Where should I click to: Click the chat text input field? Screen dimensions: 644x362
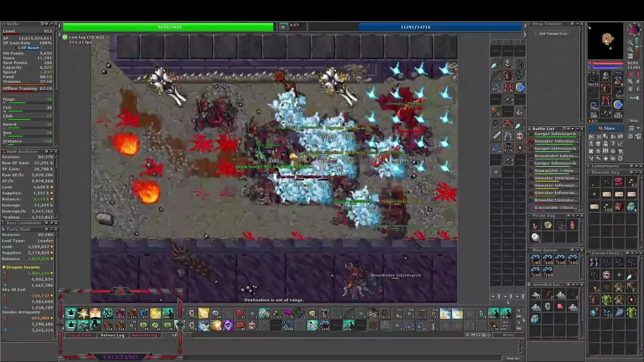(x=342, y=358)
